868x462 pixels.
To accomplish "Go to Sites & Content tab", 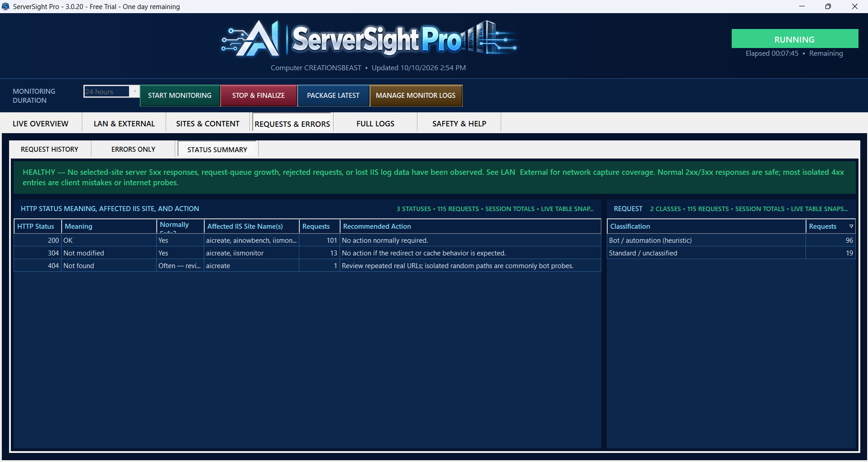I will pos(208,124).
